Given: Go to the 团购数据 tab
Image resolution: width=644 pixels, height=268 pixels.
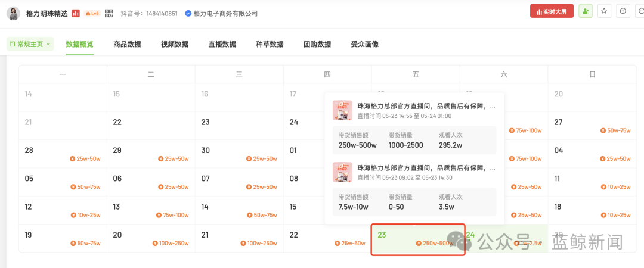Looking at the screenshot, I should click(317, 44).
